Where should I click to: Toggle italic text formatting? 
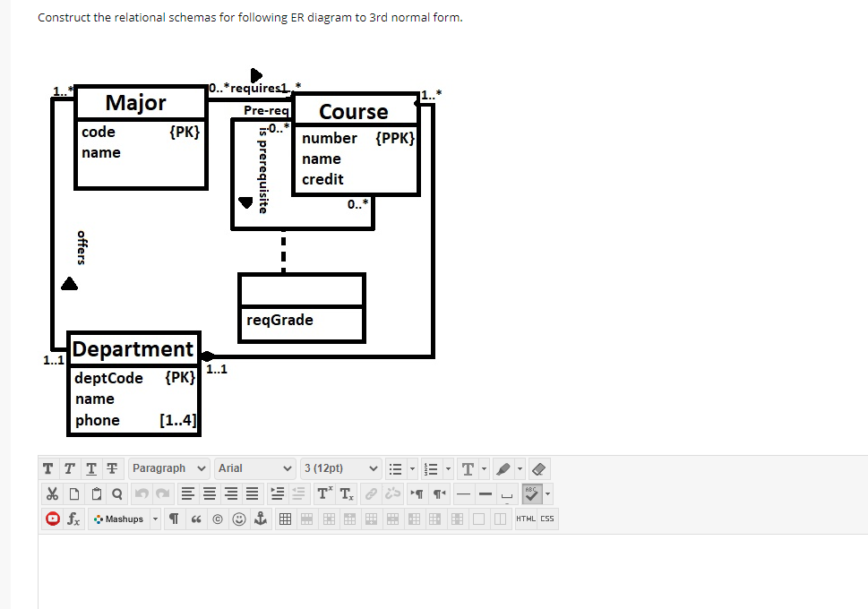tap(68, 467)
